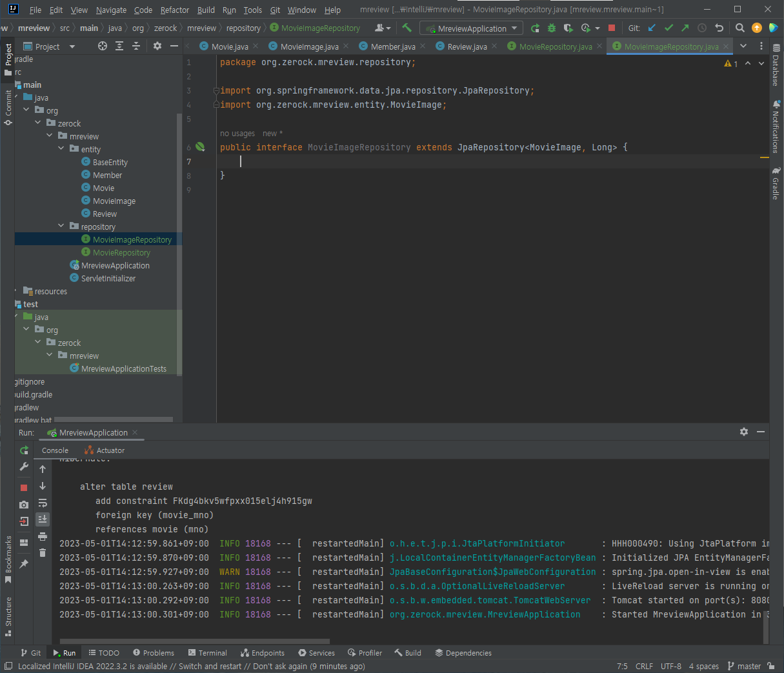Collapse all nodes in Project panel
784x673 pixels.
tap(136, 46)
